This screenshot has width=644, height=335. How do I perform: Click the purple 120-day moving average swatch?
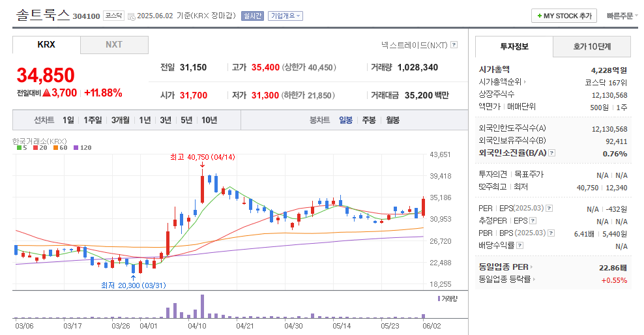(76, 148)
